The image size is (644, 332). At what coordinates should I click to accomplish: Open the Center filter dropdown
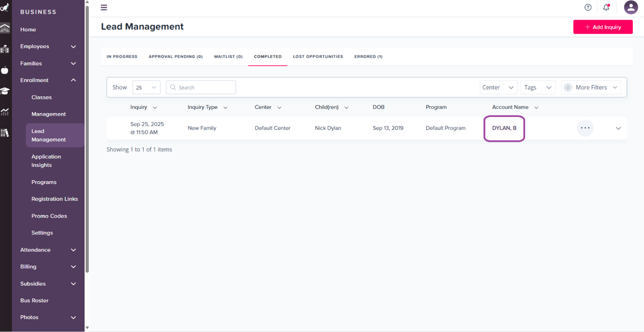pos(498,87)
